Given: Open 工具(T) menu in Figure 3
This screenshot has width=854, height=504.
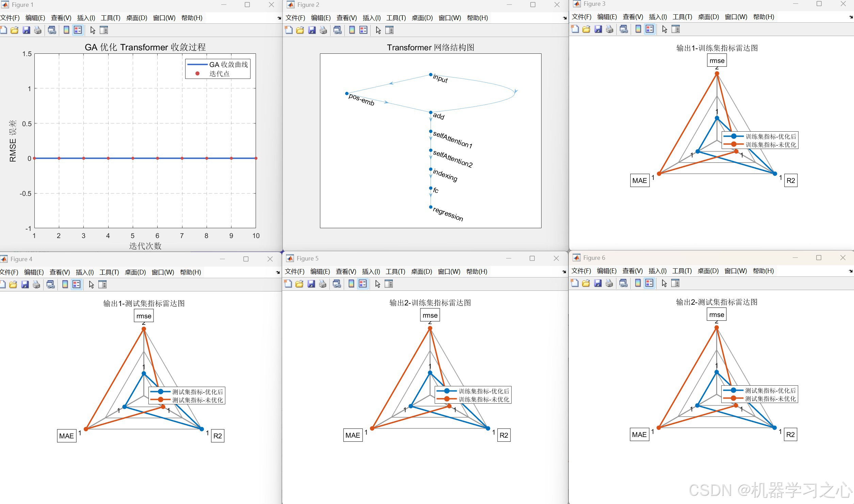Looking at the screenshot, I should click(x=682, y=17).
